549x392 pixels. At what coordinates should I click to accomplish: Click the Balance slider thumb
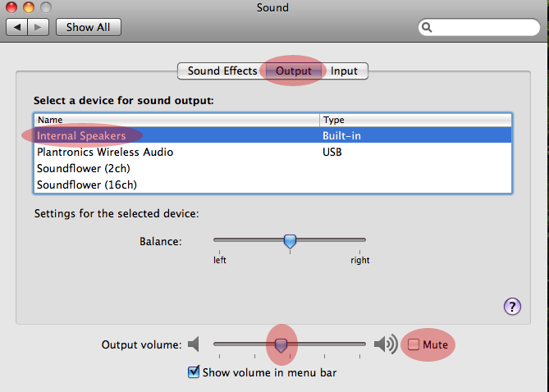290,241
